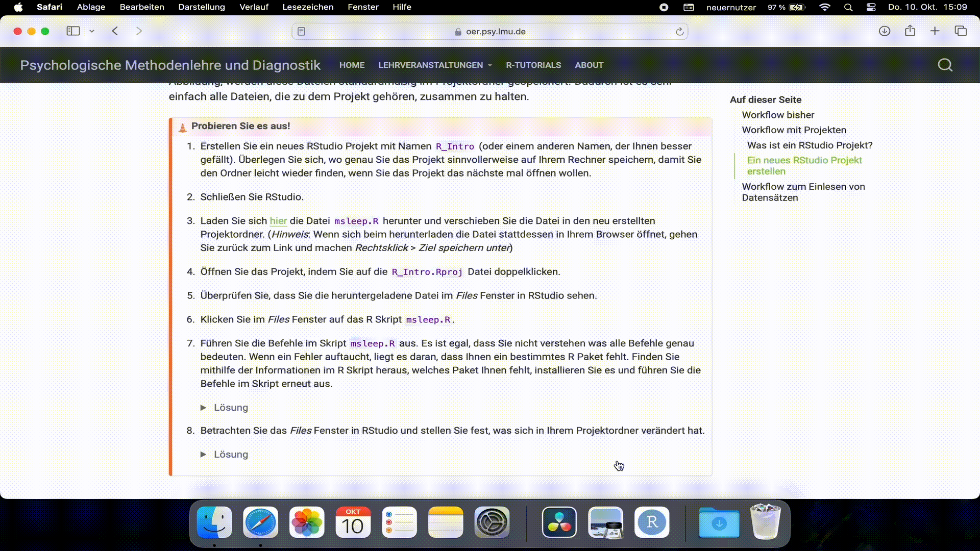Viewport: 980px width, 551px height.
Task: Go to the R-Tutorials nav item
Action: [533, 65]
